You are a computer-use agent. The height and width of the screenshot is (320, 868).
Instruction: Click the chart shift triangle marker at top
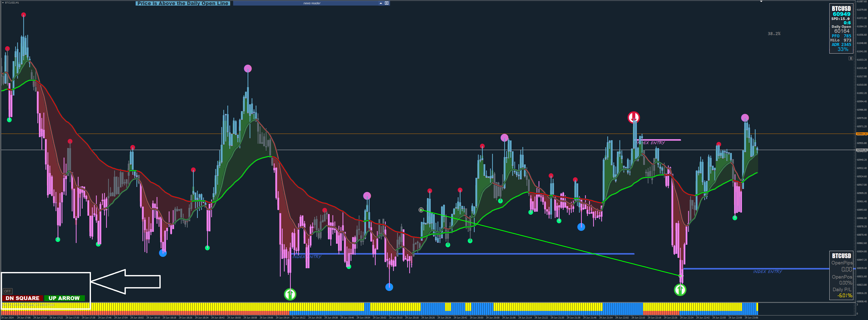(x=761, y=1)
